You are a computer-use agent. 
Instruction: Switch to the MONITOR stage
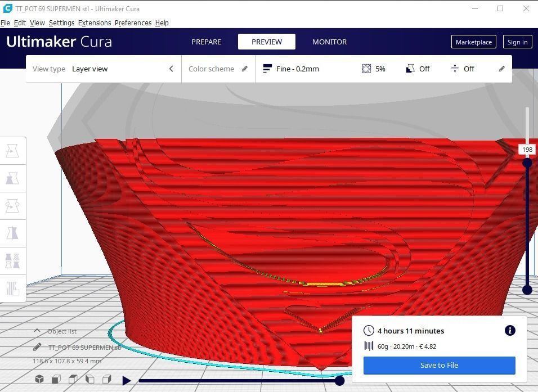click(x=329, y=42)
